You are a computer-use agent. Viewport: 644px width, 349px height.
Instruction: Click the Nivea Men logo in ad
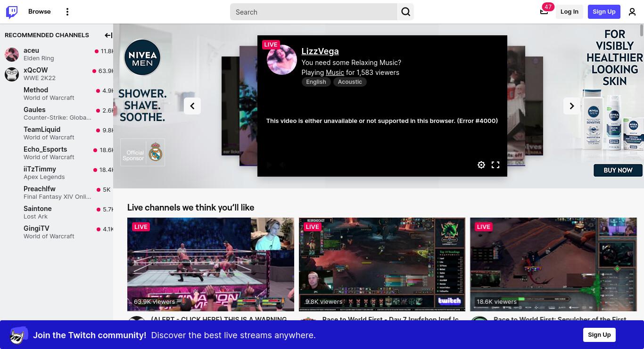[142, 57]
